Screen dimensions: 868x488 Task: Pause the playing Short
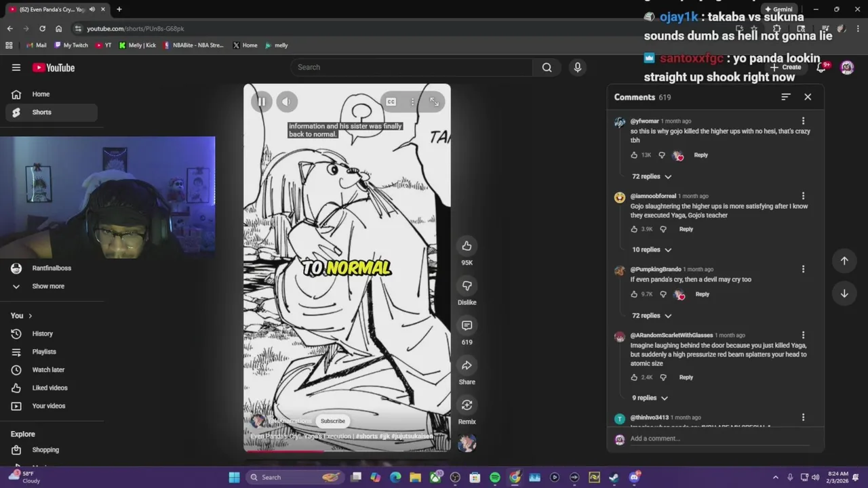(261, 102)
